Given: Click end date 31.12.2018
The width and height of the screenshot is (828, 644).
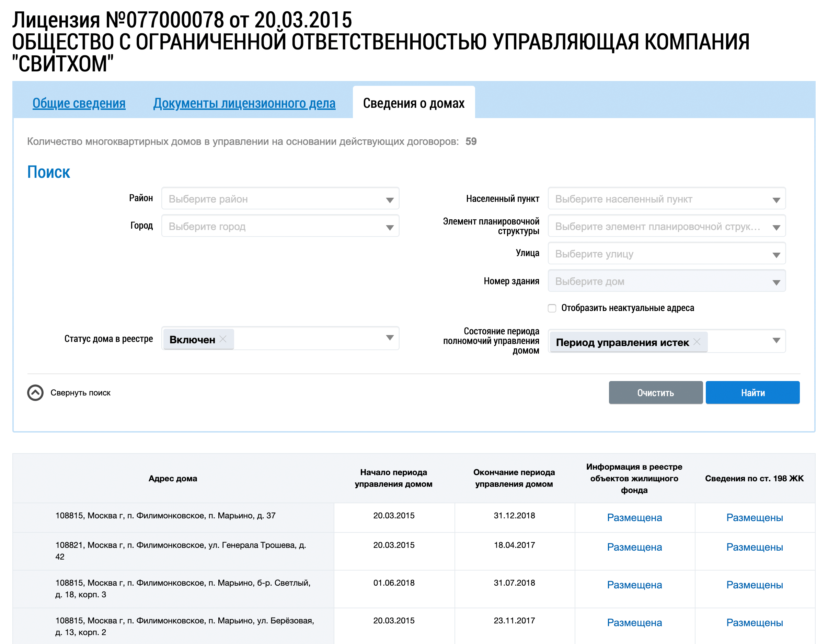Looking at the screenshot, I should (x=514, y=516).
